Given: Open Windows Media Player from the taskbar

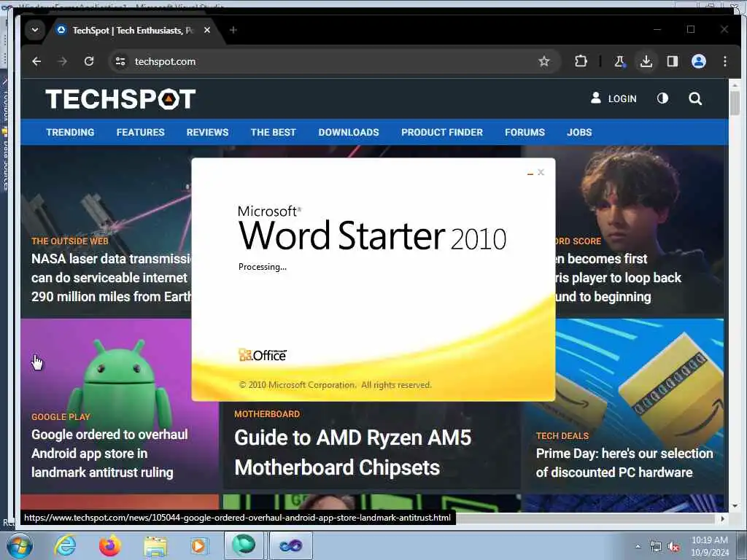Looking at the screenshot, I should click(198, 546).
